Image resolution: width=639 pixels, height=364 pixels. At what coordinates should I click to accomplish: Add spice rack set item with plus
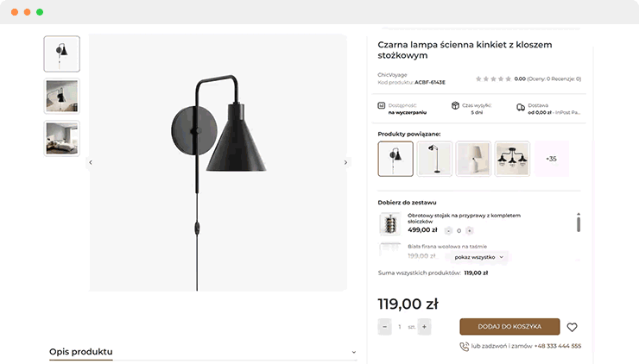pos(470,230)
